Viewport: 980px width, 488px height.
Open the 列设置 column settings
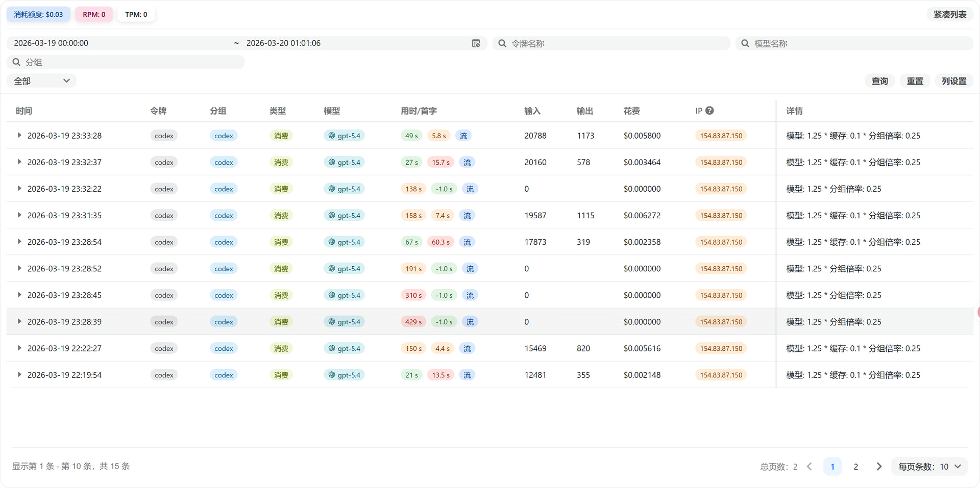coord(954,81)
